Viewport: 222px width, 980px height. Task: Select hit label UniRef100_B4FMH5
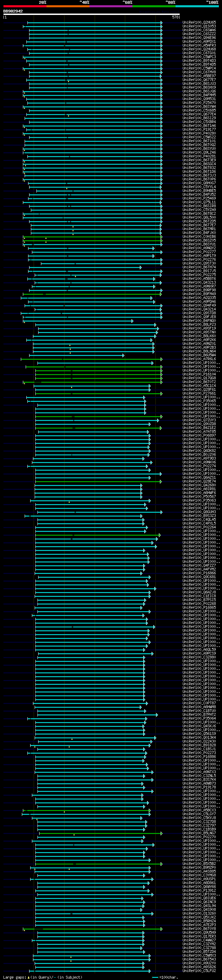(199, 96)
